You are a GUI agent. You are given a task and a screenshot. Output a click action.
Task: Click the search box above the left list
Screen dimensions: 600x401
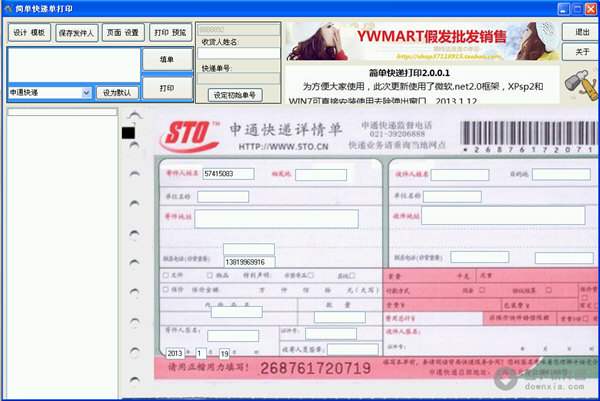(x=62, y=112)
